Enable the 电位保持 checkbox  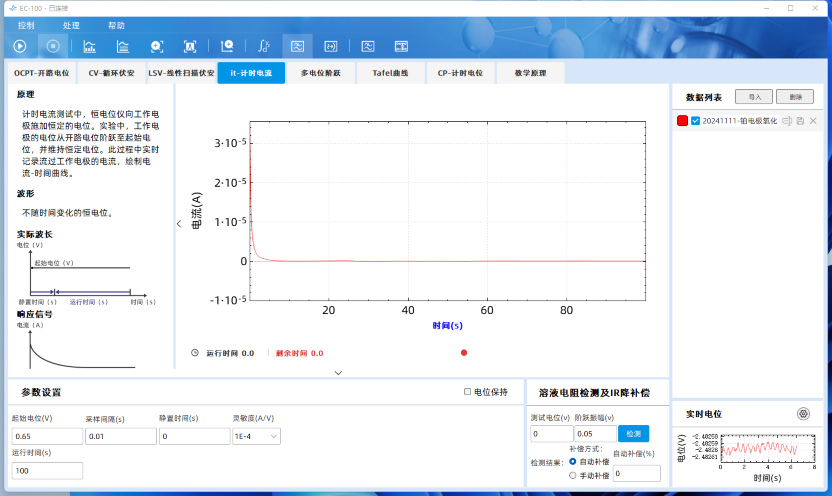click(x=468, y=392)
